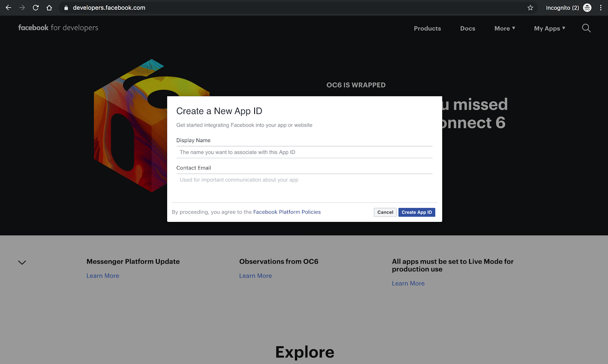Click the Display Name input field
Viewport: 608px width, 364px height.
[304, 152]
